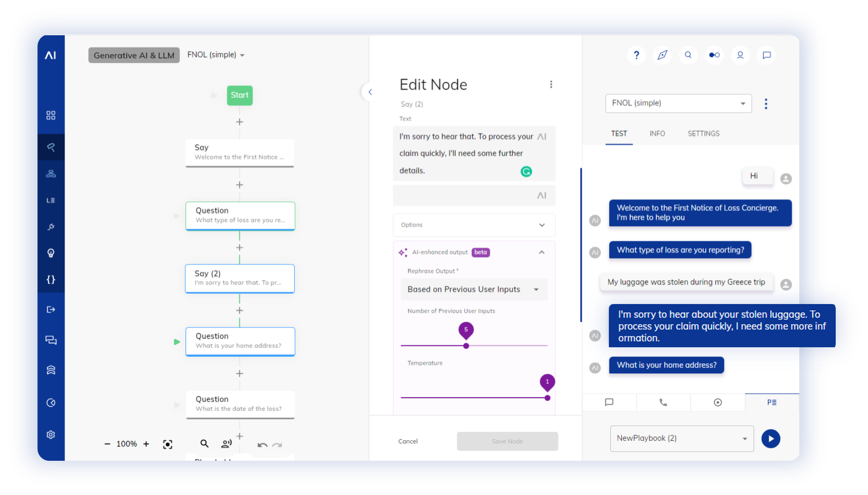The image size is (868, 495).
Task: Open the LE lexicon icon in sidebar
Action: click(x=51, y=200)
